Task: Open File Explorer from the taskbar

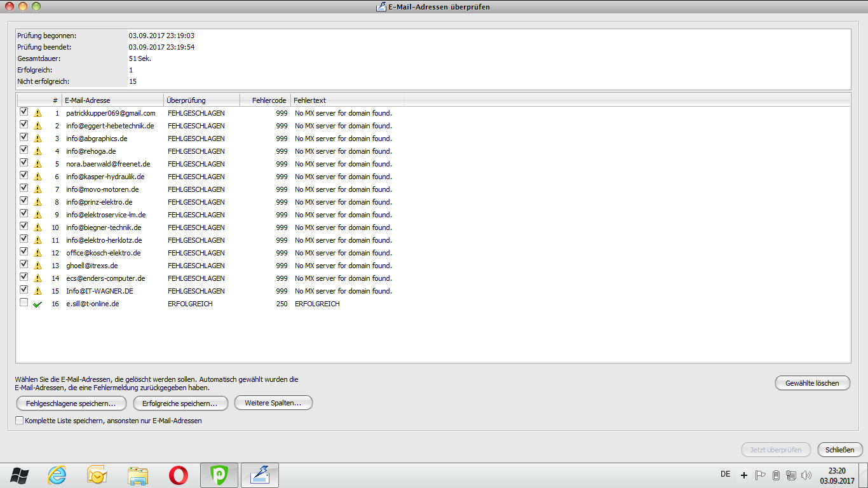Action: 138,475
